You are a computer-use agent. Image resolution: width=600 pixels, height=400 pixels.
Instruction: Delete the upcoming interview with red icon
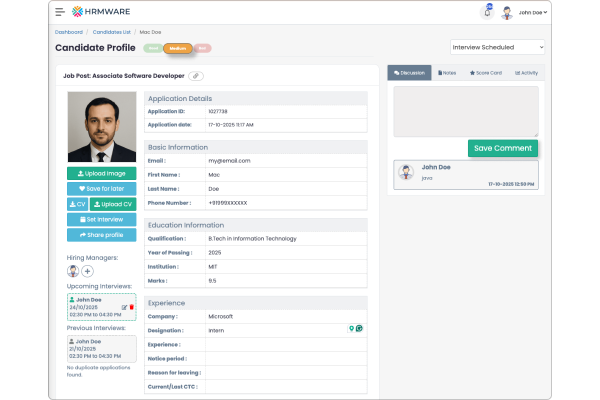(x=131, y=307)
